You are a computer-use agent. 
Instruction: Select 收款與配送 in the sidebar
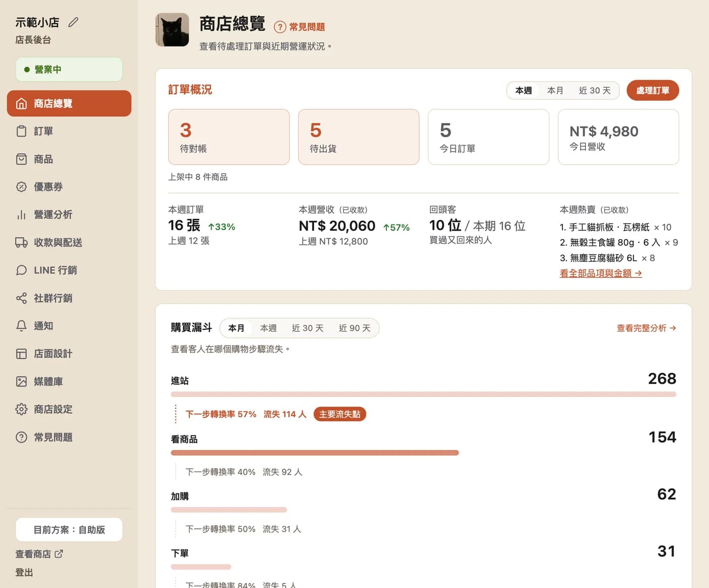tap(69, 243)
